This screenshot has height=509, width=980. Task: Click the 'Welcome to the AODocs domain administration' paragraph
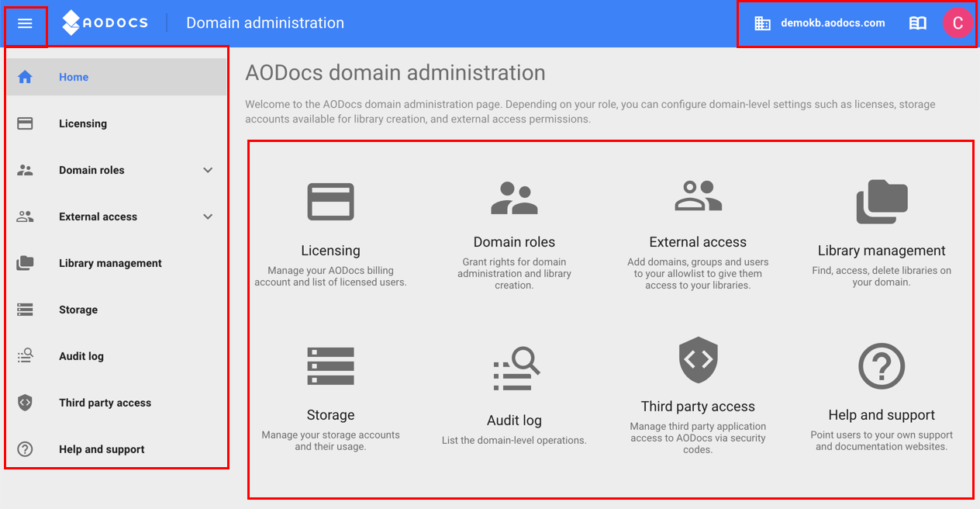590,112
